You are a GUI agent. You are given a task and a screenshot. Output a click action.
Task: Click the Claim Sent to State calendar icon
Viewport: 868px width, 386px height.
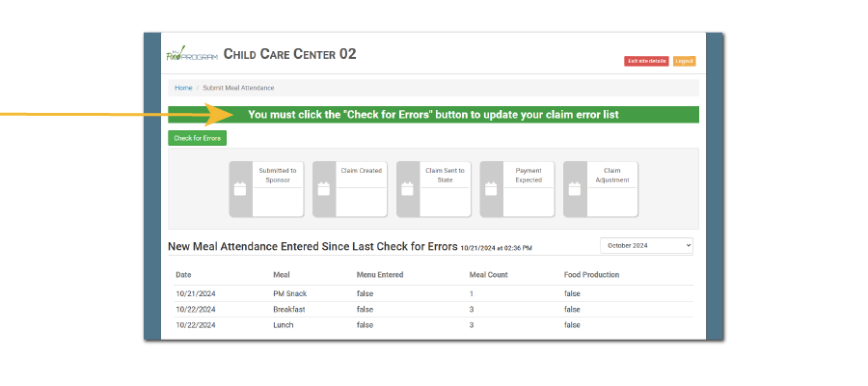[408, 189]
